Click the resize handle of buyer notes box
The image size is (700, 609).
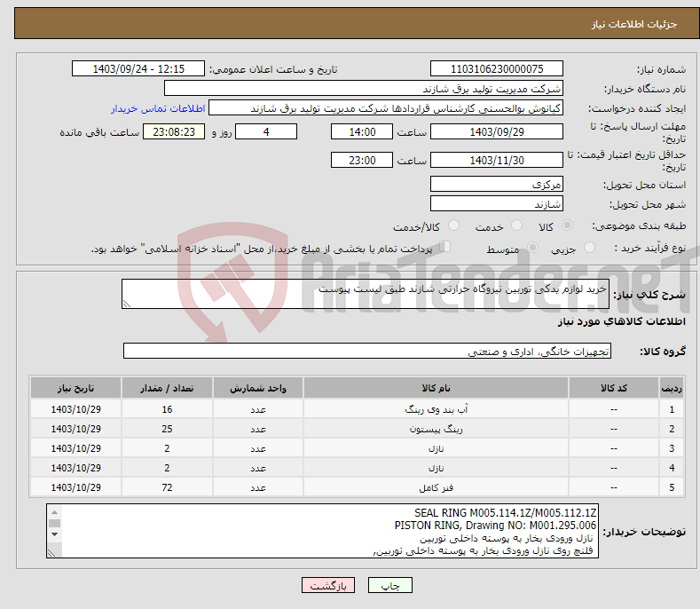51,553
